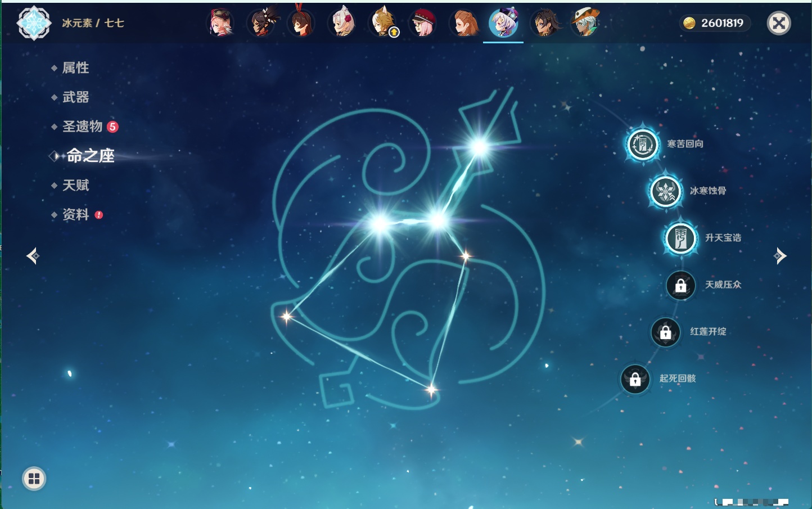Click the 红莲开绽 label text
Image resolution: width=812 pixels, height=509 pixels.
pyautogui.click(x=708, y=331)
